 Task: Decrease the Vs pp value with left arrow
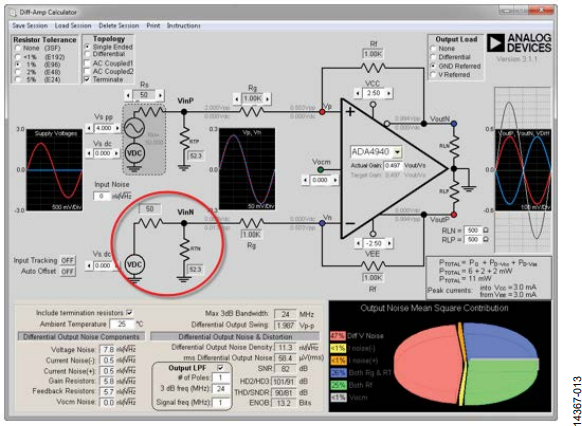click(89, 128)
